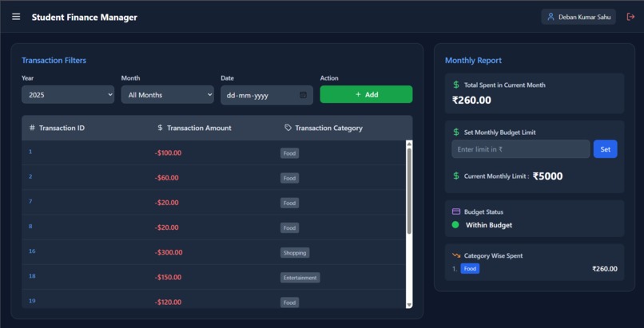This screenshot has width=644, height=328.
Task: Click the Transaction Amount column header
Action: 199,128
